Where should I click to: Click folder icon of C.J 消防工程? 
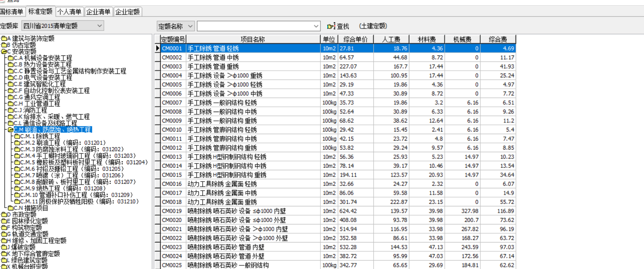click(x=10, y=110)
